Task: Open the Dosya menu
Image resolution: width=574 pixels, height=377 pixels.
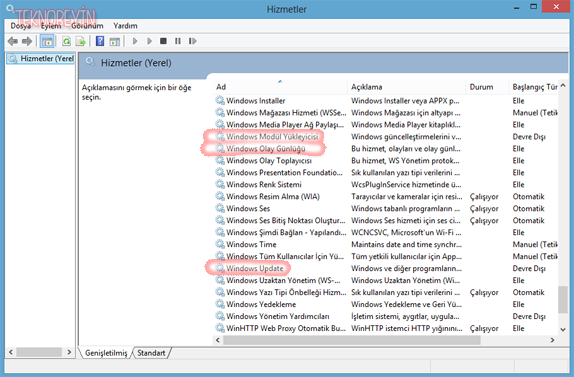Action: point(20,26)
